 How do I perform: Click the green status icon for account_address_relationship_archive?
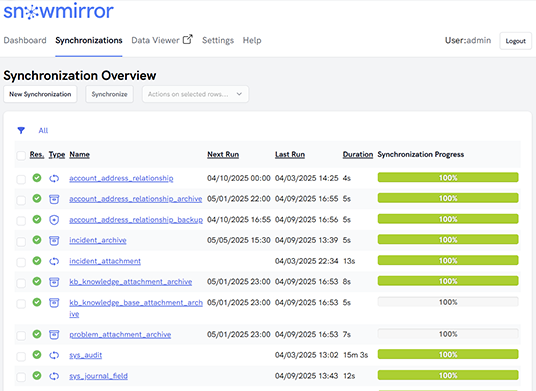[x=37, y=198]
